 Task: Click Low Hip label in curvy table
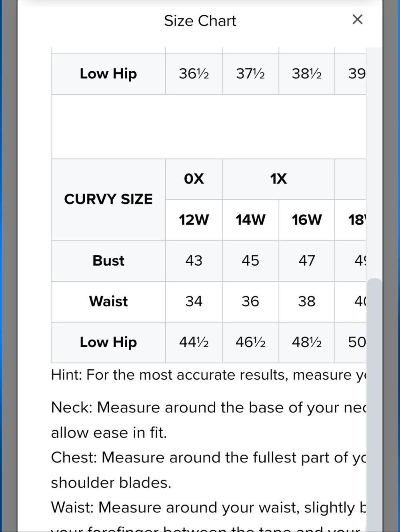pos(108,342)
